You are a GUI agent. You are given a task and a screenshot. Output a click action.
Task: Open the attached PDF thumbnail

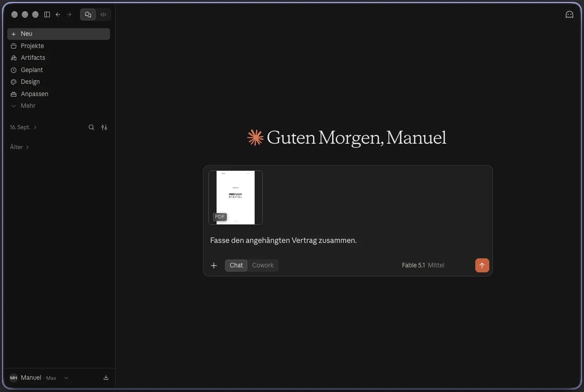pyautogui.click(x=236, y=198)
